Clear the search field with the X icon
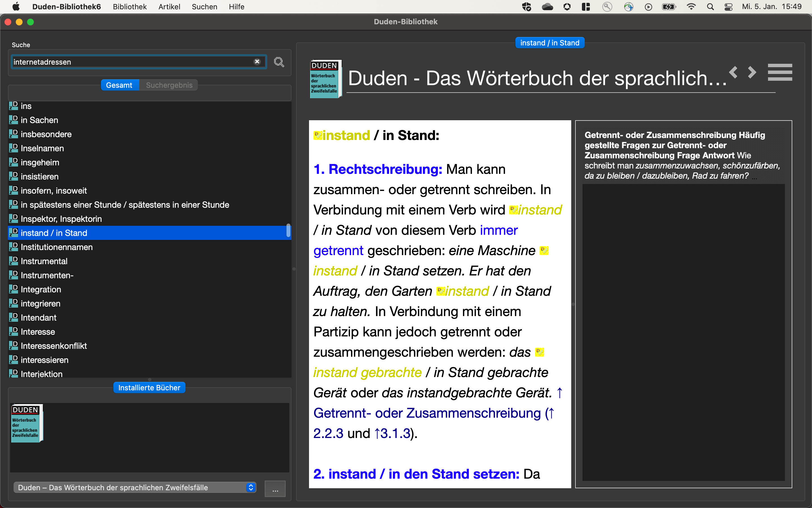 click(257, 62)
